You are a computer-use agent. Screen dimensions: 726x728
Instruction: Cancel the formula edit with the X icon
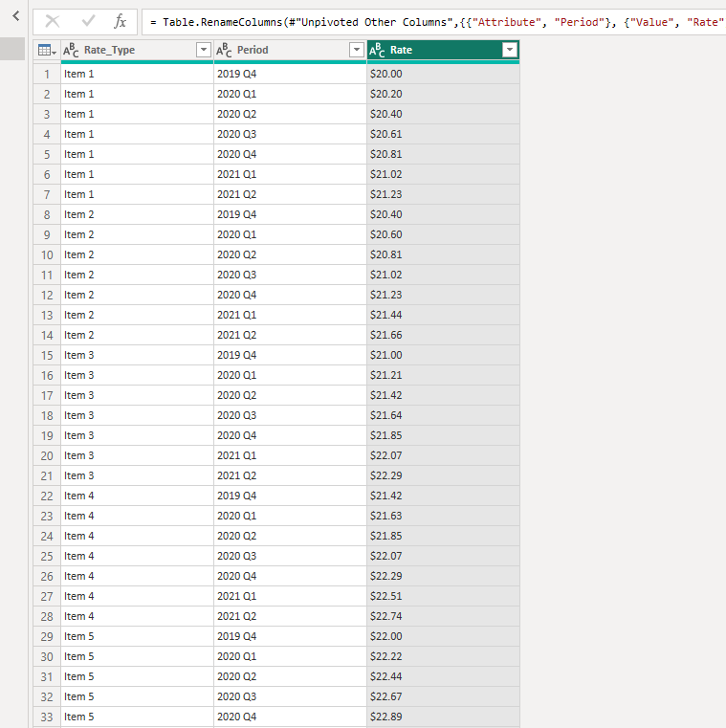[53, 21]
